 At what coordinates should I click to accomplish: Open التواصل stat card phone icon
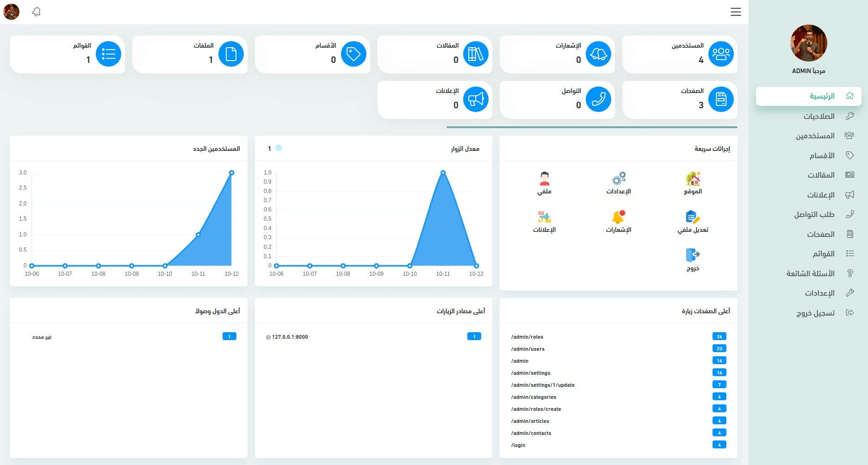(598, 99)
